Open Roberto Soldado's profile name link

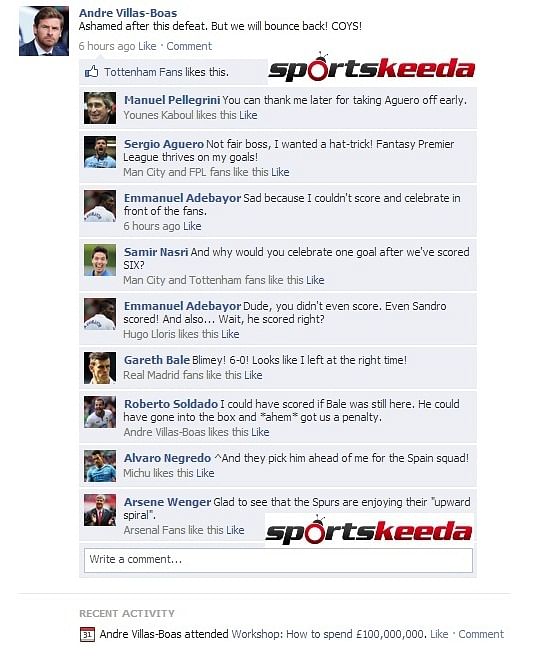[171, 404]
